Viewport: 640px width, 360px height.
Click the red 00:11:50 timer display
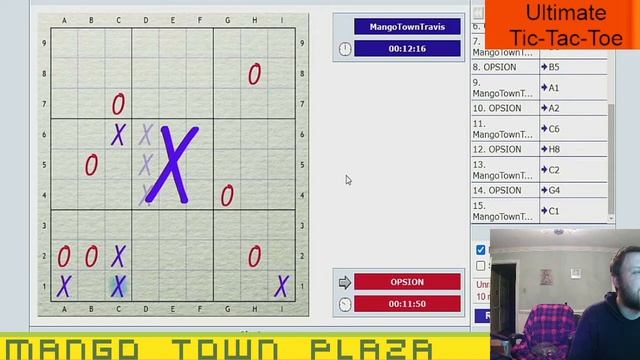pos(407,304)
